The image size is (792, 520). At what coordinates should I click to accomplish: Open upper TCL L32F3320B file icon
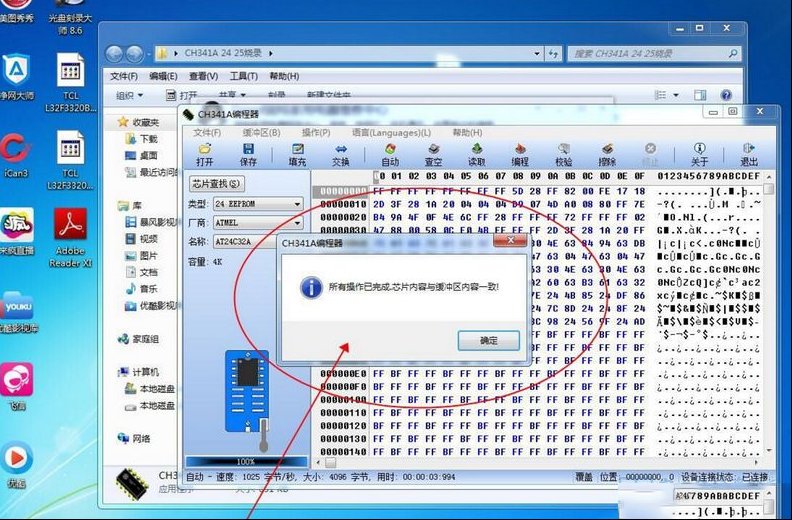tap(70, 83)
